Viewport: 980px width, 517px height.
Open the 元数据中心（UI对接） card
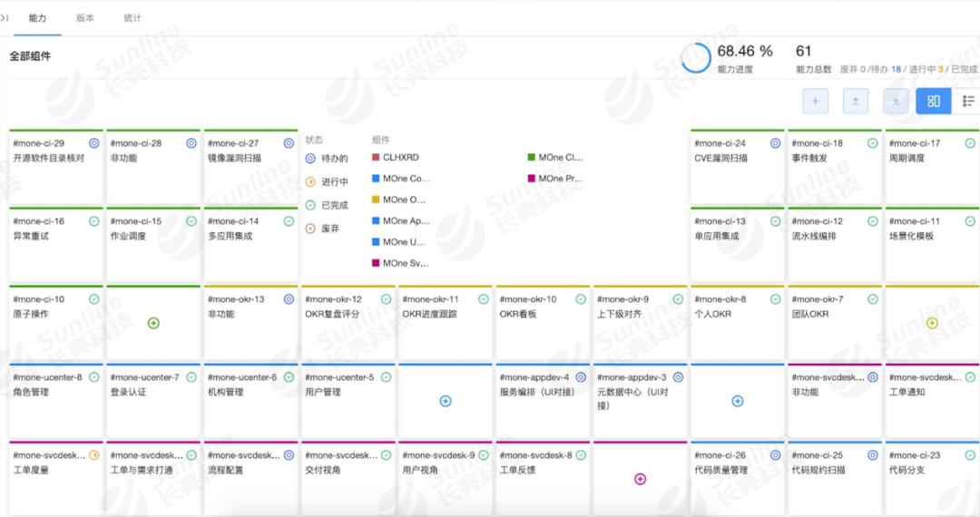pyautogui.click(x=640, y=402)
